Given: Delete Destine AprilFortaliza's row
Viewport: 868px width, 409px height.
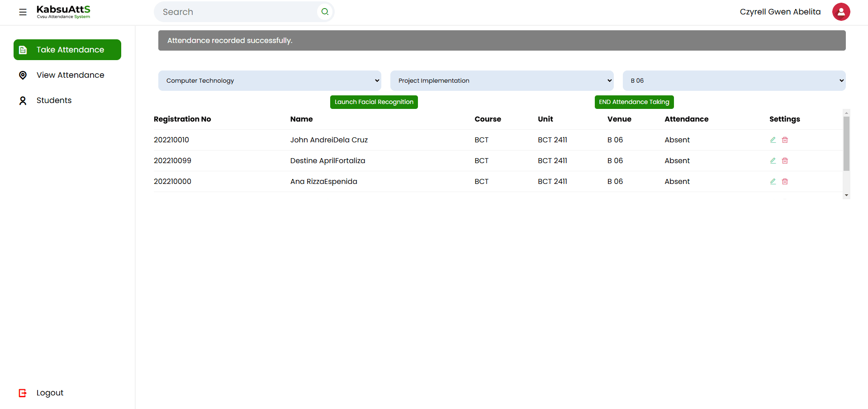Looking at the screenshot, I should click(x=785, y=161).
